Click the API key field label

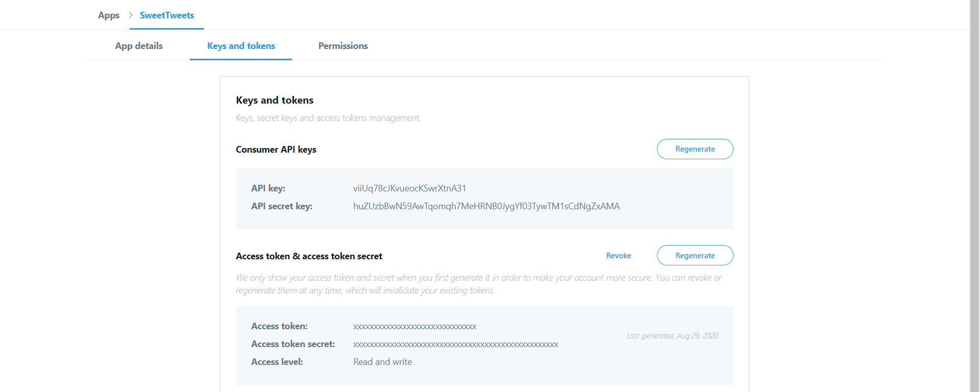268,188
